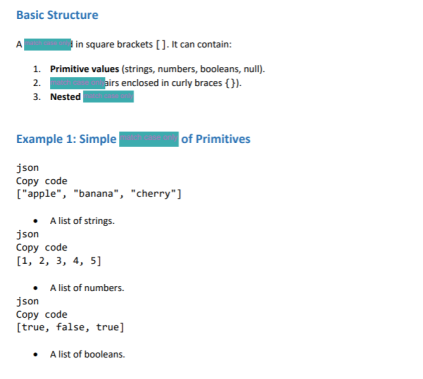Click 'It can contain:' in the intro sentence
The width and height of the screenshot is (423, 379).
[x=201, y=44]
